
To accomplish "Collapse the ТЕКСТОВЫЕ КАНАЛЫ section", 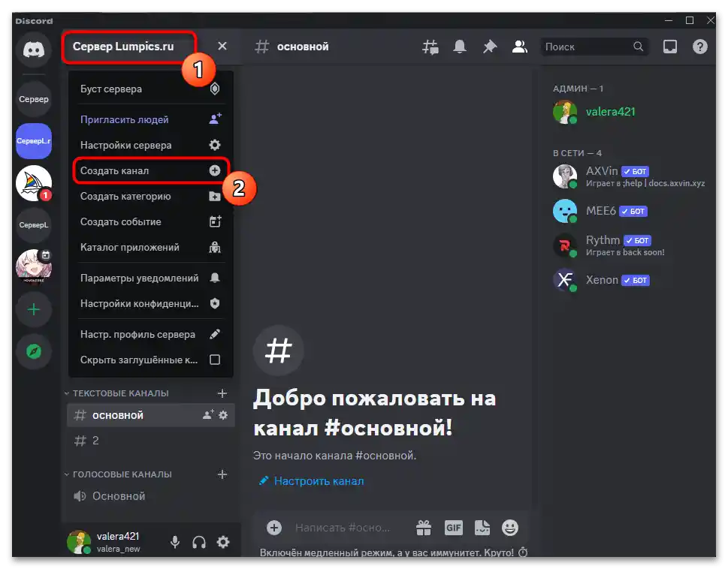I will pyautogui.click(x=120, y=393).
